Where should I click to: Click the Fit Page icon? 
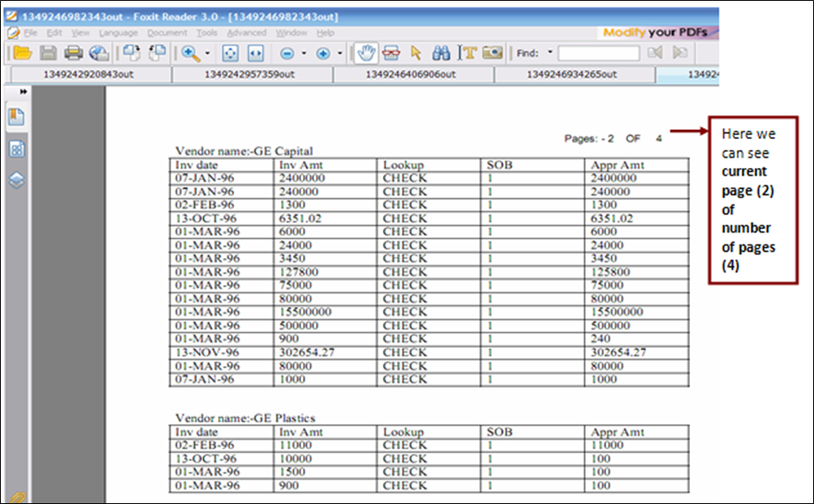[229, 53]
